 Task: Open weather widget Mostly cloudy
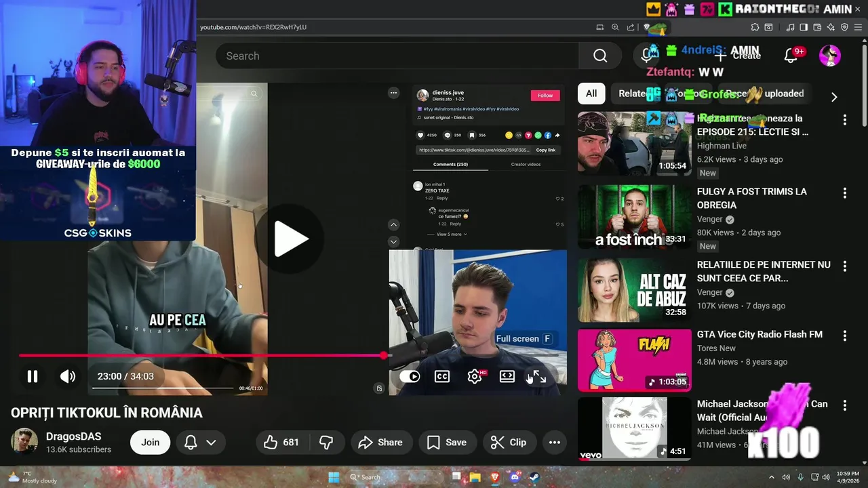[33, 477]
